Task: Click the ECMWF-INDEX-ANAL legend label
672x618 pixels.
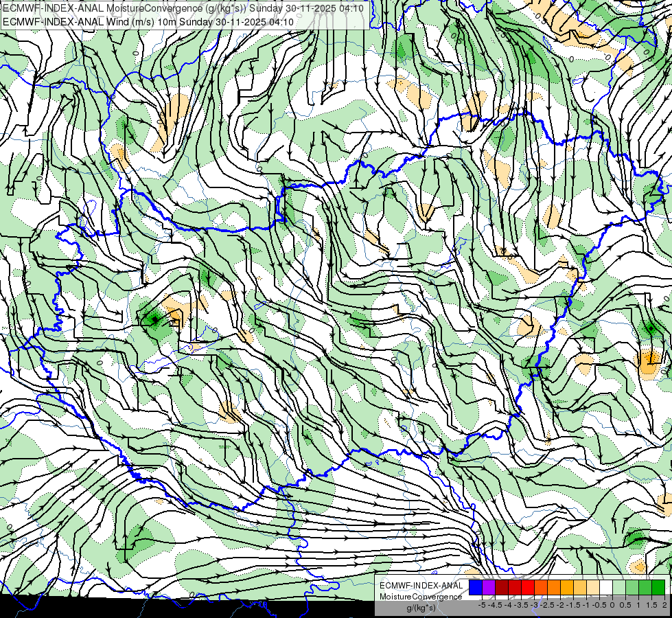Action: 421,586
